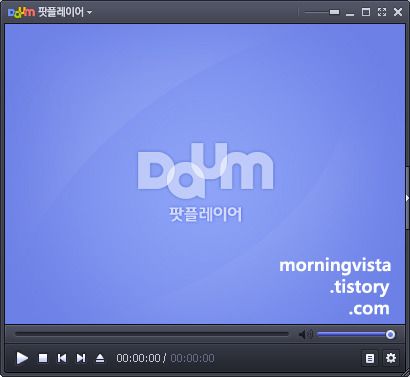410x377 pixels.
Task: Stop playback with the square Stop button
Action: pos(43,358)
